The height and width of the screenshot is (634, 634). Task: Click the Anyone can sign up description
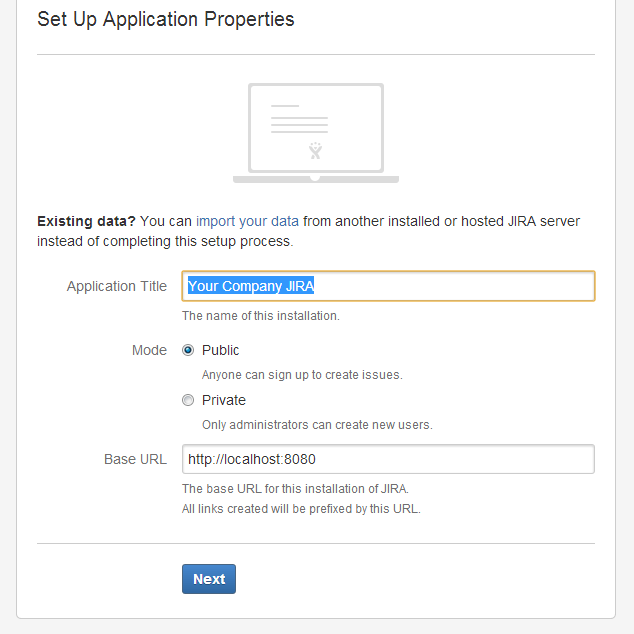302,374
